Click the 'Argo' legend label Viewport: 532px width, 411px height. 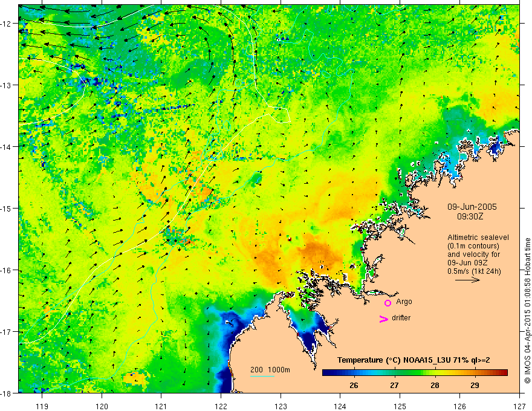(404, 302)
